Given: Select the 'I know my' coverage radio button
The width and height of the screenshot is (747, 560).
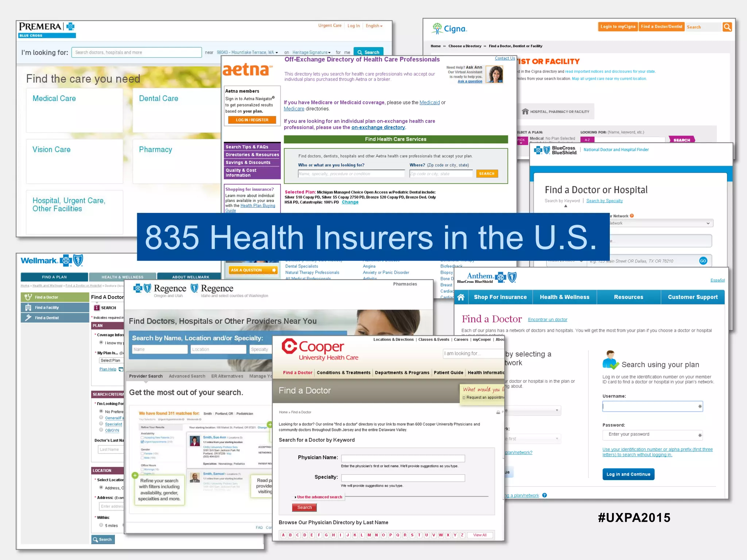Looking at the screenshot, I should 101,342.
